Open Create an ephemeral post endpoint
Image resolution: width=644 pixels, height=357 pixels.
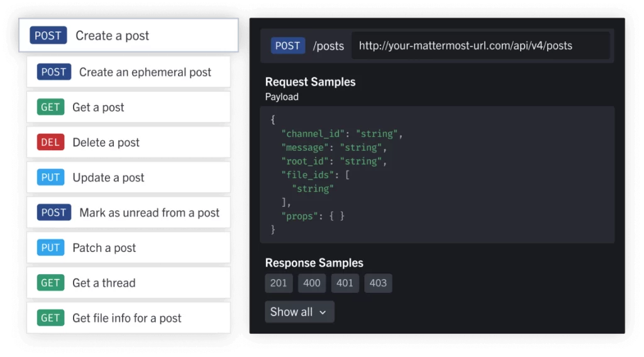(128, 72)
